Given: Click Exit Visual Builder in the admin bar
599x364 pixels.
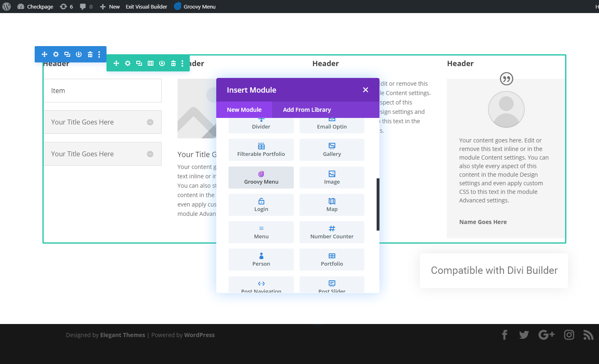Looking at the screenshot, I should click(146, 6).
